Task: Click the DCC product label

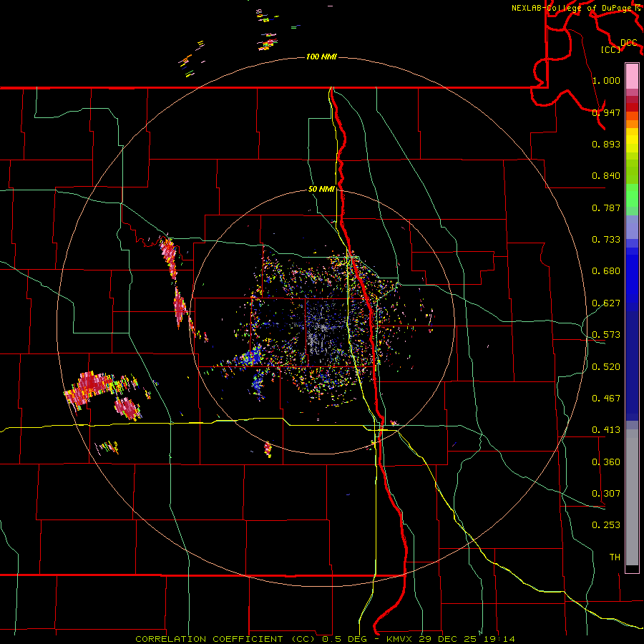Action: pyautogui.click(x=629, y=43)
